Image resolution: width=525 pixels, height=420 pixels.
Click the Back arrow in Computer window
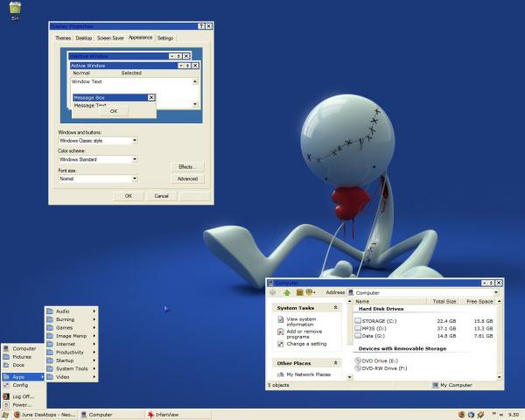coord(272,293)
